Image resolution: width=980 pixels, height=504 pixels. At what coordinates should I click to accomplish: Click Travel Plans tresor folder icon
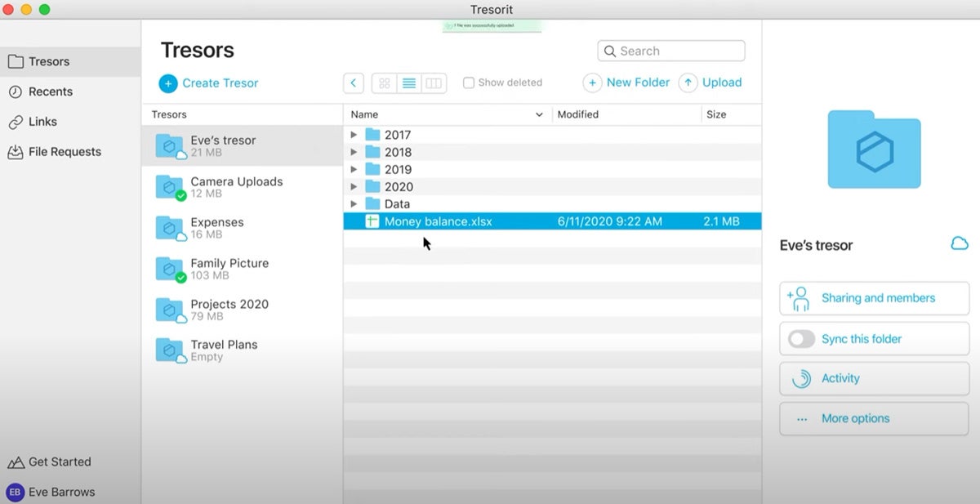click(x=170, y=350)
